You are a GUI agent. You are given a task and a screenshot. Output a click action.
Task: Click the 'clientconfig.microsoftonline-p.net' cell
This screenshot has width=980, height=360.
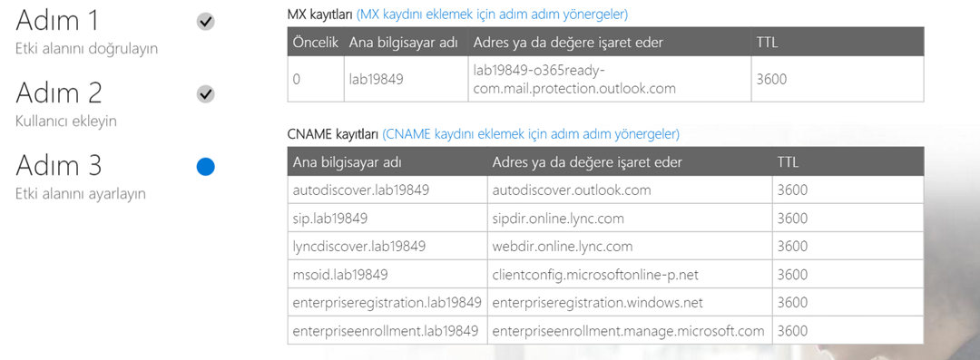[x=630, y=275]
